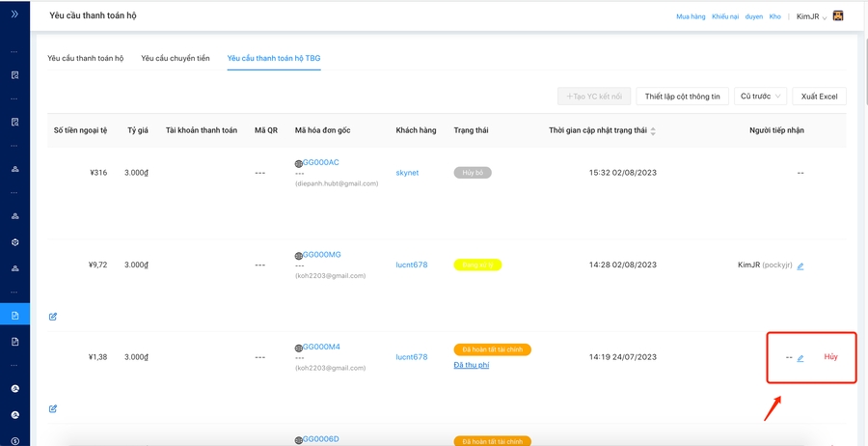Click the Khiếu nại link in header
This screenshot has height=446, width=868.
pos(725,16)
